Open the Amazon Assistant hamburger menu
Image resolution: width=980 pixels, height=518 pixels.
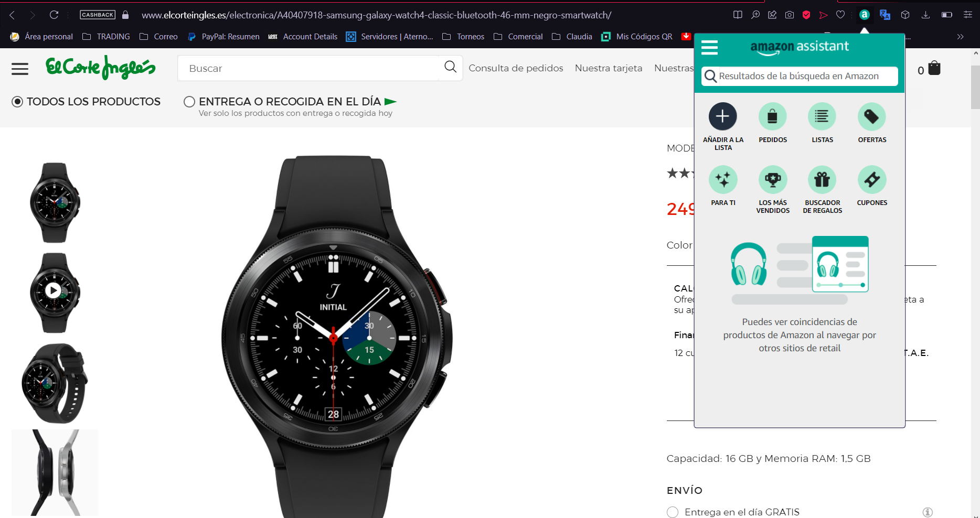(709, 48)
